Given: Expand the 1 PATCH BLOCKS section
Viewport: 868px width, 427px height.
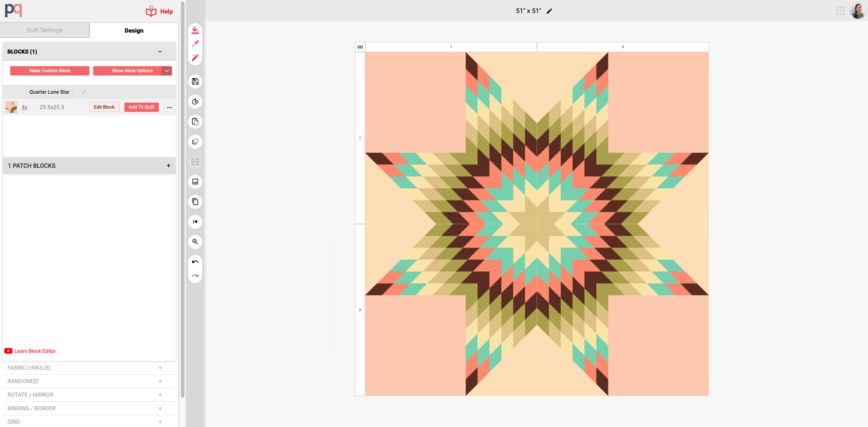Looking at the screenshot, I should click(169, 165).
